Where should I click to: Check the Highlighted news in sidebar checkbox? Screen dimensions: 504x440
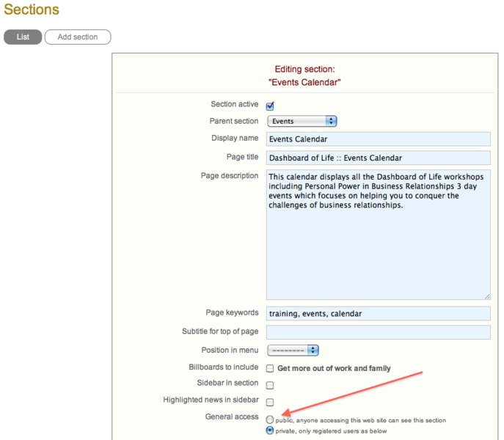coord(270,402)
